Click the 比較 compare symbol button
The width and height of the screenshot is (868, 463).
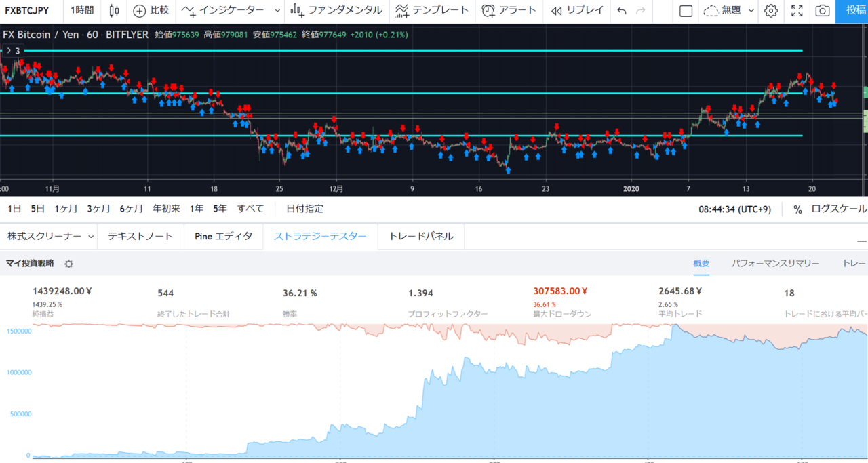pos(151,11)
